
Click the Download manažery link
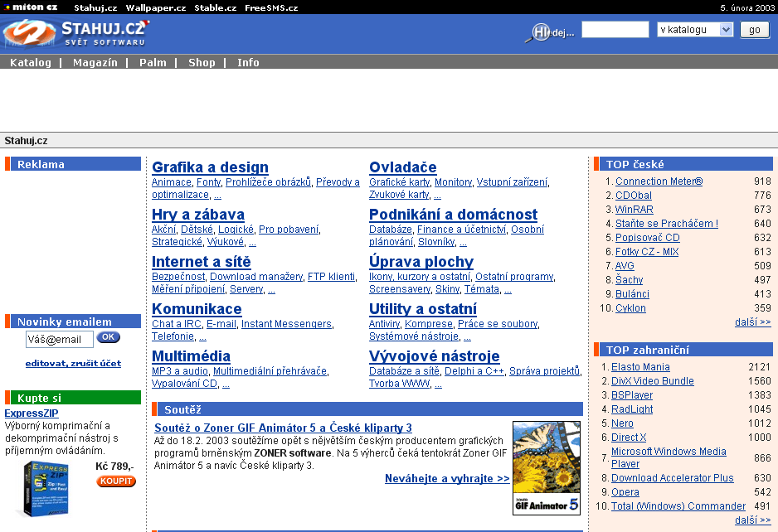256,276
